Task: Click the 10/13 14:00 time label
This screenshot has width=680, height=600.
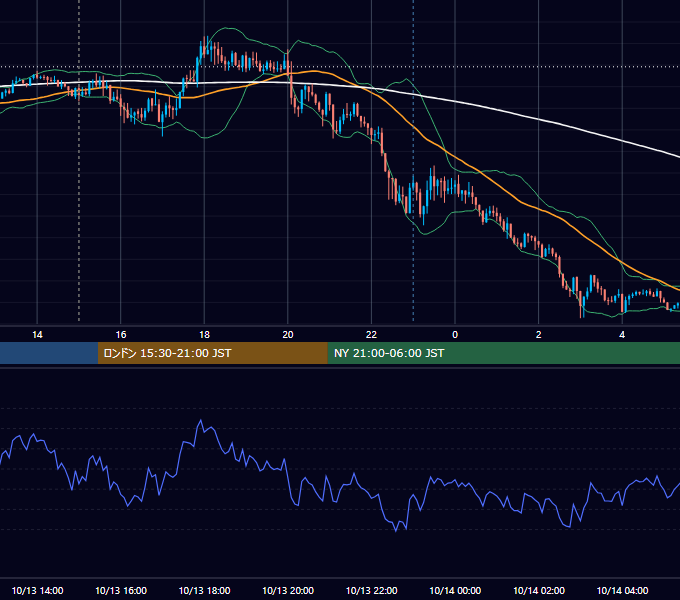Action: point(37,590)
